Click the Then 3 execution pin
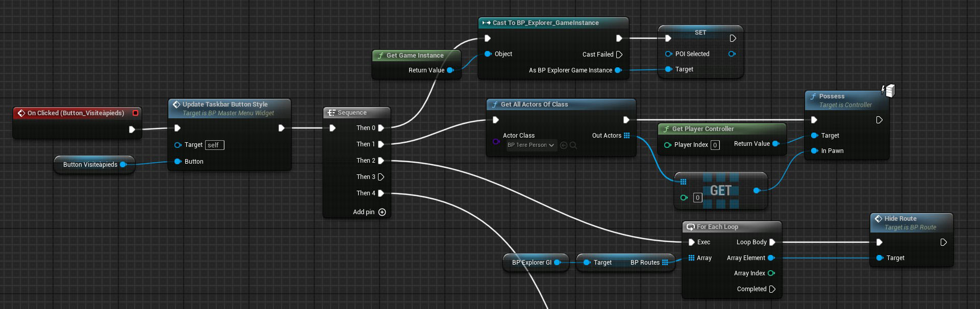Viewport: 980px width, 309px height. [381, 177]
